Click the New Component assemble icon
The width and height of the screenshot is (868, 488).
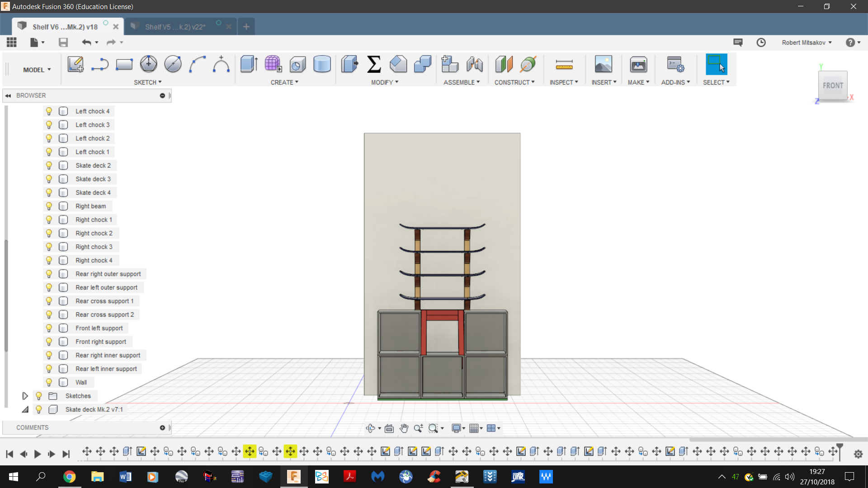(x=449, y=64)
